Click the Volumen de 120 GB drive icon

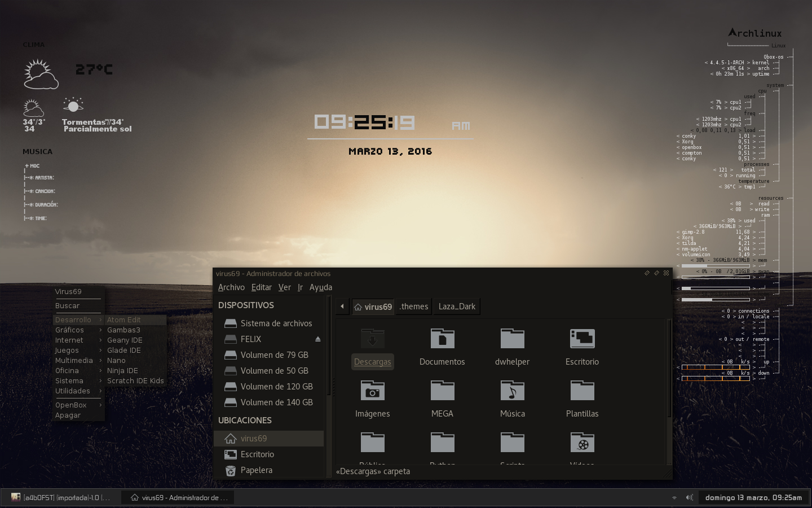(x=230, y=387)
